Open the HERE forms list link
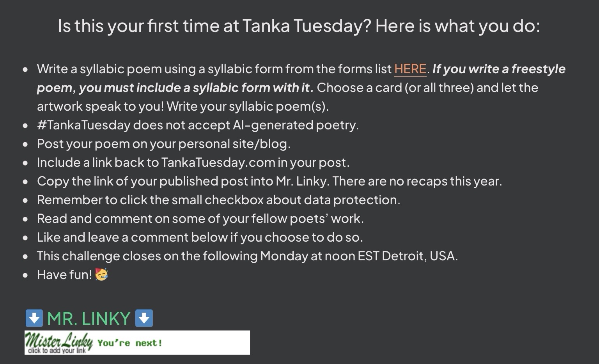 [410, 69]
